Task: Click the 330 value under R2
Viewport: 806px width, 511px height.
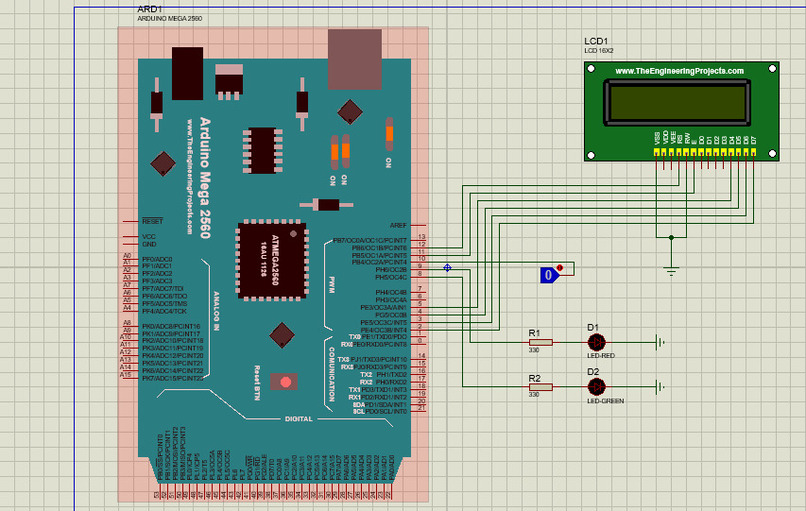Action: point(534,395)
